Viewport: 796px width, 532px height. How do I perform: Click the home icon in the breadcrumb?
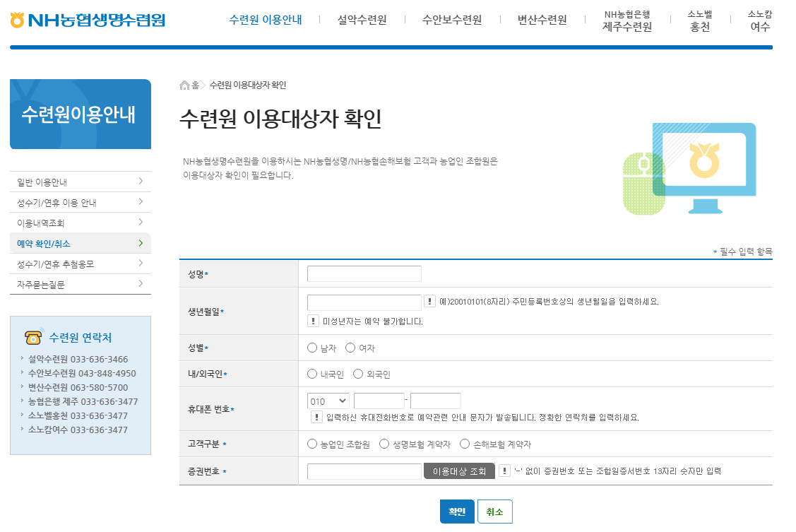(x=184, y=85)
